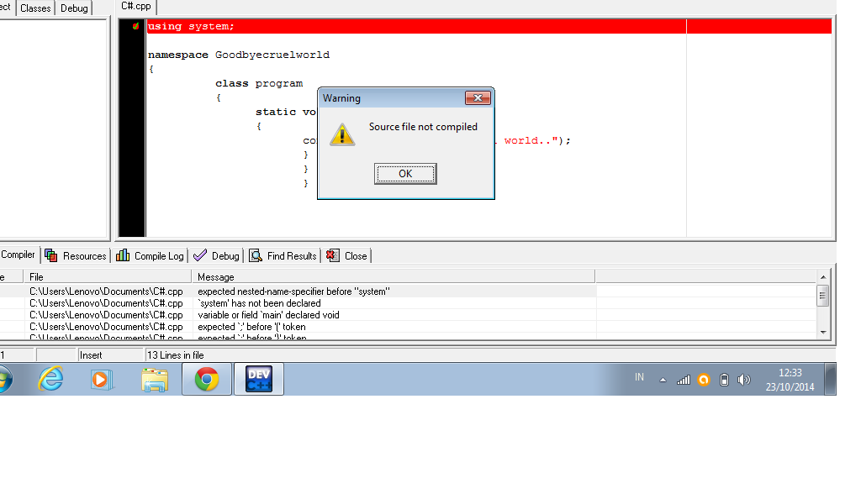This screenshot has width=861, height=504.
Task: Click the scroll down arrow of the error list
Action: tap(823, 332)
